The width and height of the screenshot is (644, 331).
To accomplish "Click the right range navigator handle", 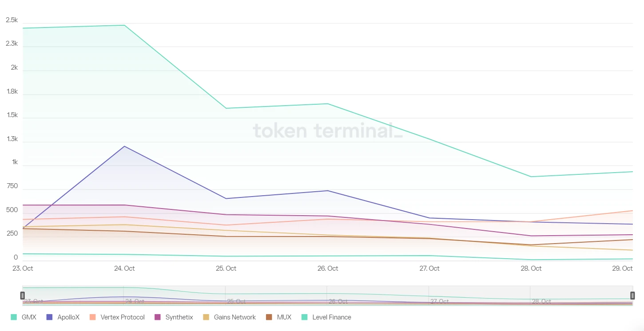I will tap(632, 296).
